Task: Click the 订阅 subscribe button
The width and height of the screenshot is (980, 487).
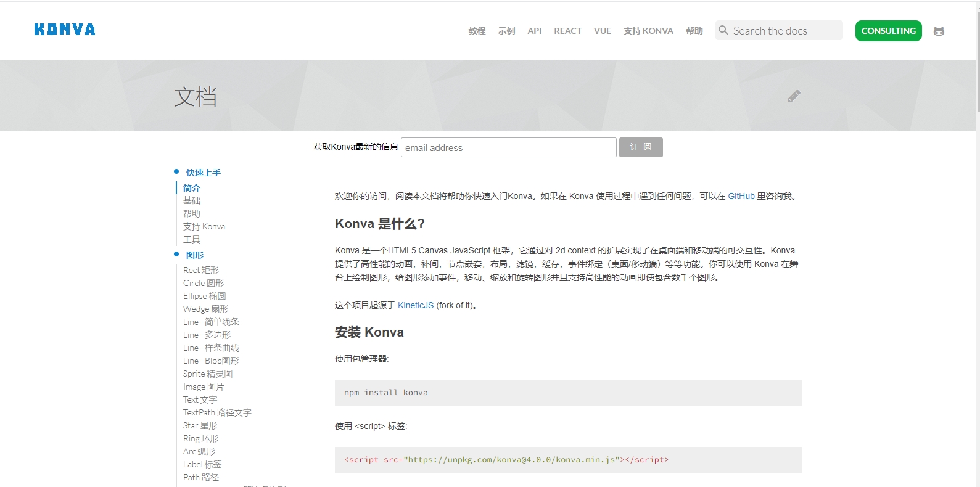Action: point(641,147)
